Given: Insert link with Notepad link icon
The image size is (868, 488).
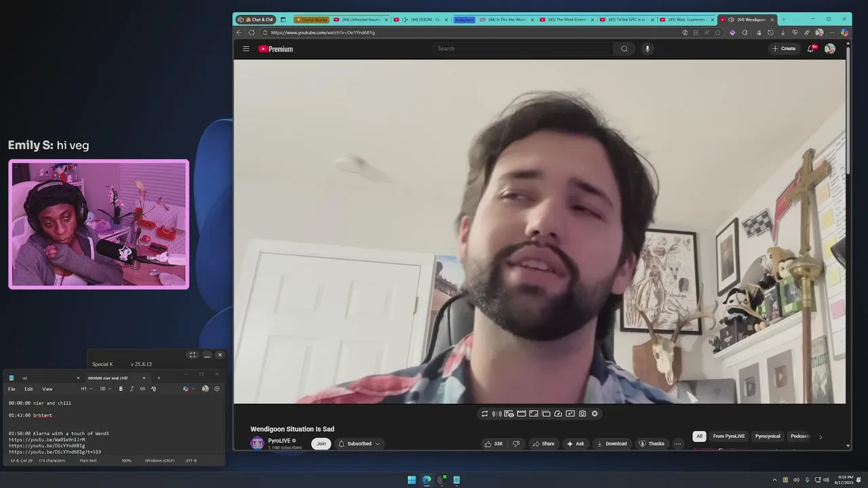Looking at the screenshot, I should tap(142, 389).
